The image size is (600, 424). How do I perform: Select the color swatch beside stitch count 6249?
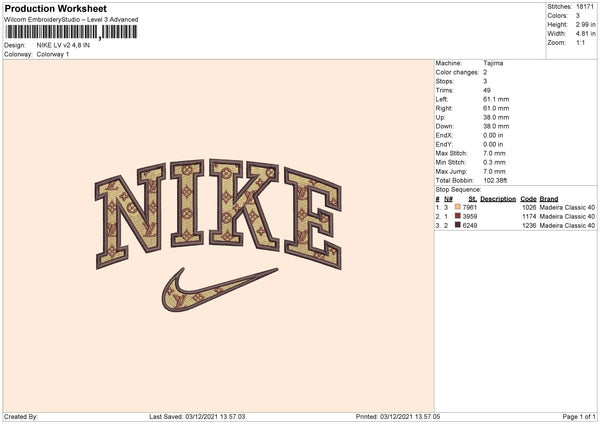click(x=458, y=225)
